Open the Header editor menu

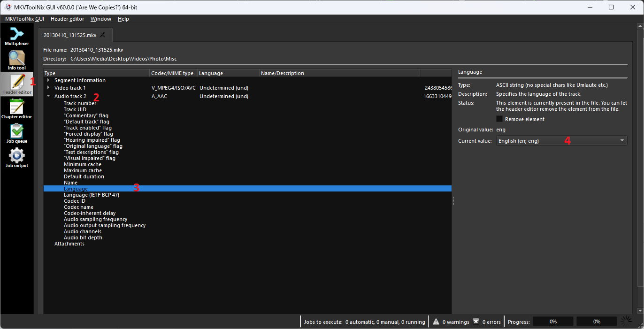(x=67, y=19)
